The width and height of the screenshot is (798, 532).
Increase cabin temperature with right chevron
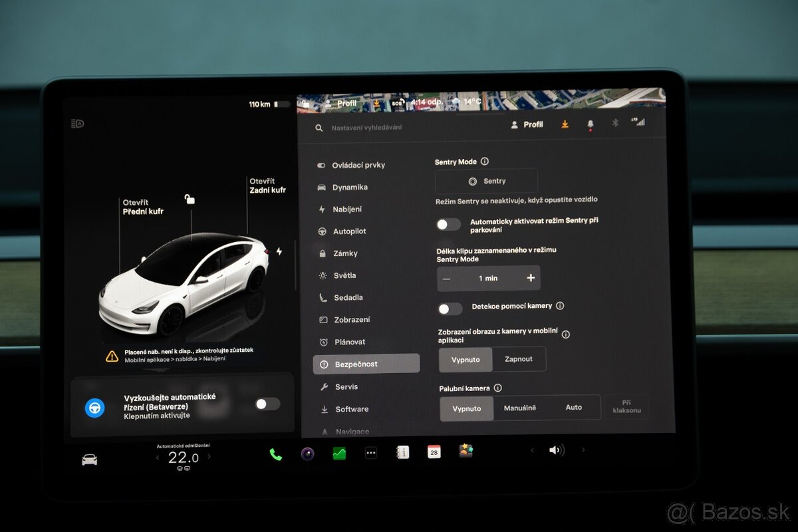(208, 457)
